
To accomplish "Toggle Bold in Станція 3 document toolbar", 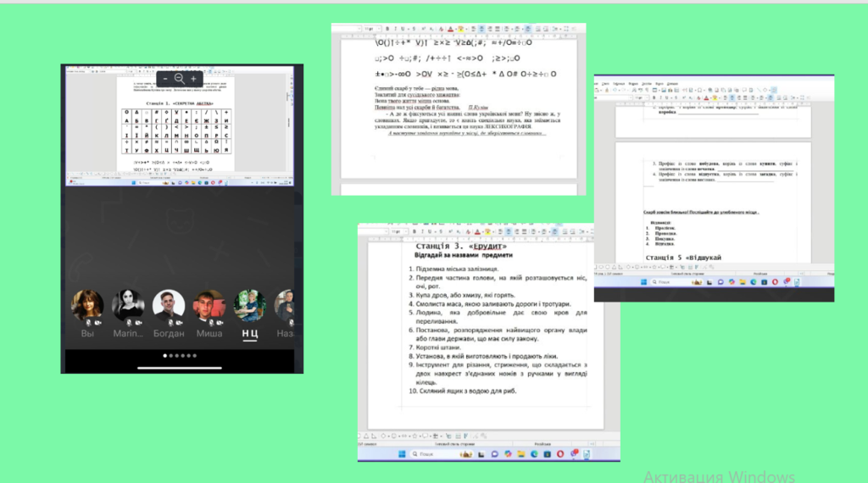I will pos(414,230).
